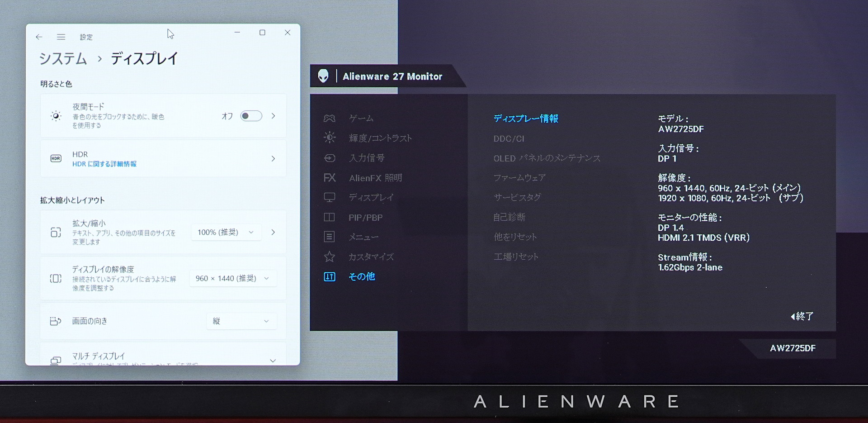Open the AlienFX 照明 OSD menu

coord(375,178)
